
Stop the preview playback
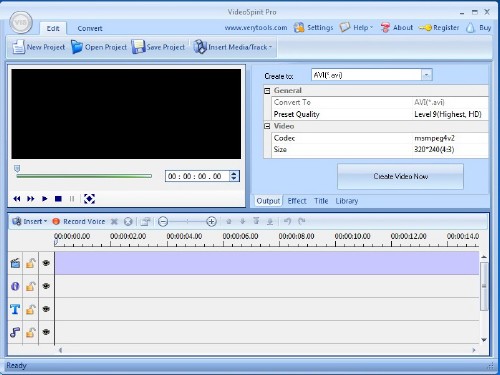pyautogui.click(x=58, y=199)
